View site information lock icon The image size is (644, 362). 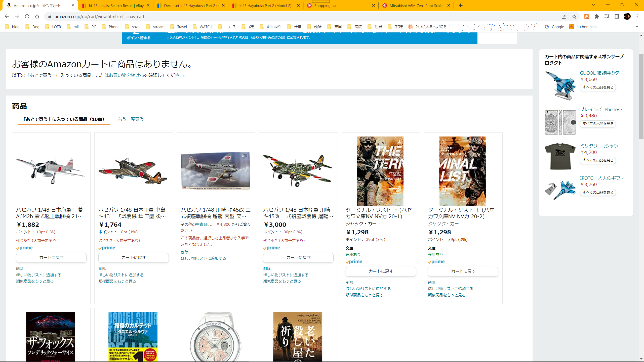(x=50, y=16)
